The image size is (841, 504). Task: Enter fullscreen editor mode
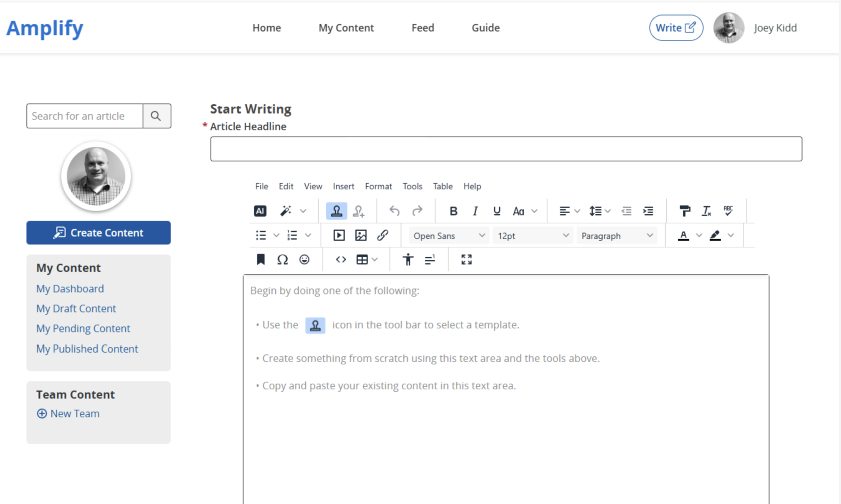(466, 259)
